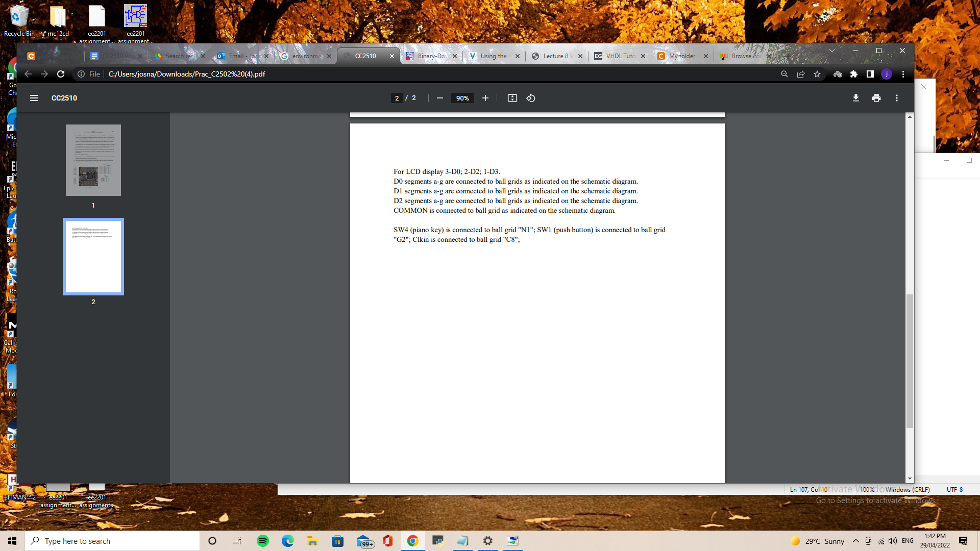Screen dimensions: 980x551
Task: Open the Chrome extensions puzzle icon
Action: [x=854, y=74]
